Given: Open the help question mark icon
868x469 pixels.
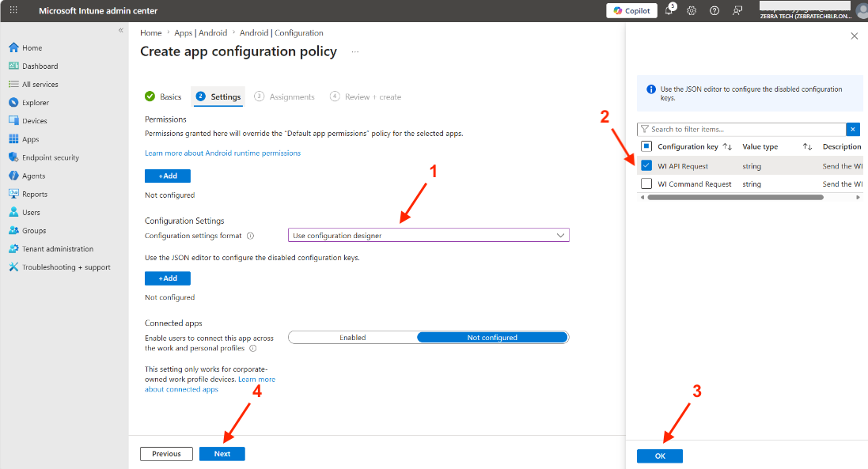Looking at the screenshot, I should (x=714, y=10).
